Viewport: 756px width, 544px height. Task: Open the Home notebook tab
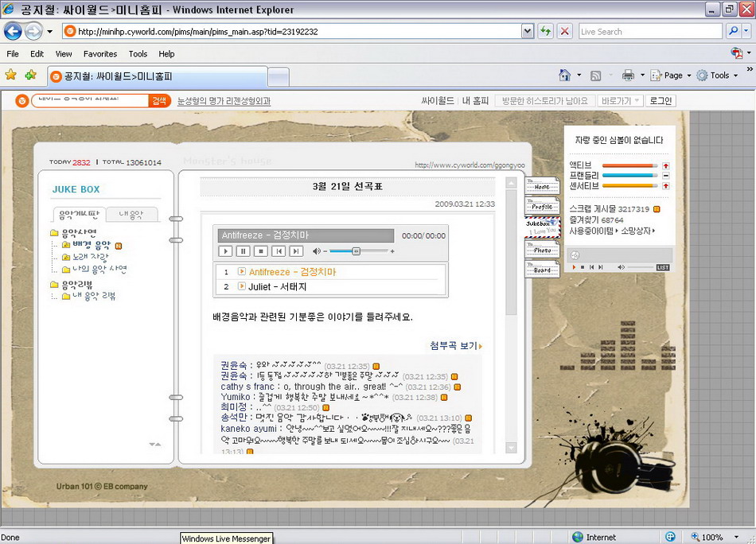543,185
